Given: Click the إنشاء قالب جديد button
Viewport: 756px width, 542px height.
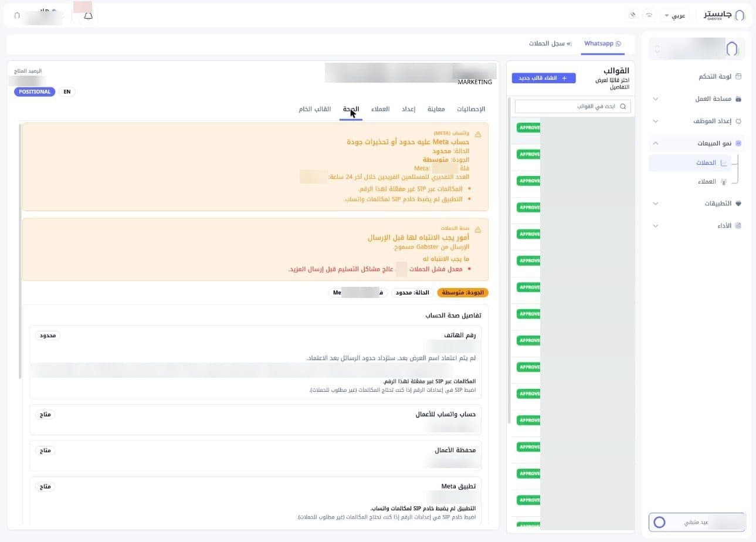Looking at the screenshot, I should (544, 78).
